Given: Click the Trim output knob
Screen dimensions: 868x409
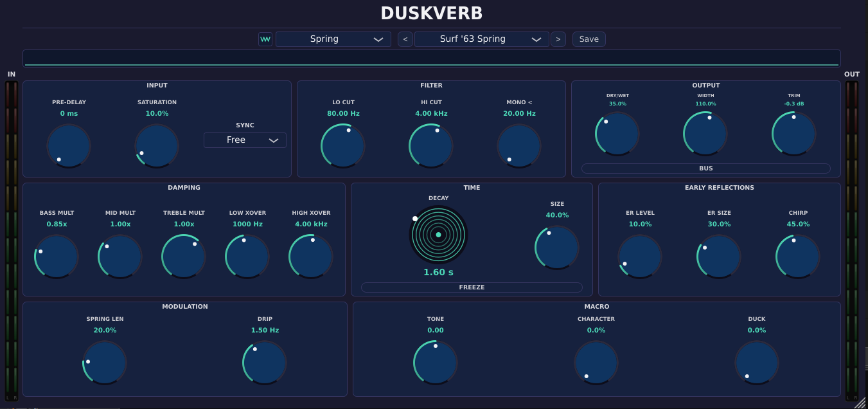Looking at the screenshot, I should [794, 134].
